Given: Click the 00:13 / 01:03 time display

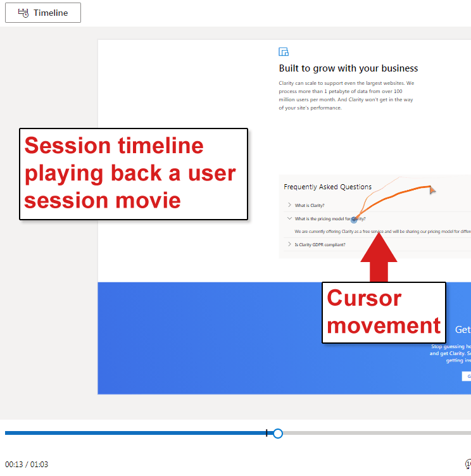Looking at the screenshot, I should [x=27, y=465].
